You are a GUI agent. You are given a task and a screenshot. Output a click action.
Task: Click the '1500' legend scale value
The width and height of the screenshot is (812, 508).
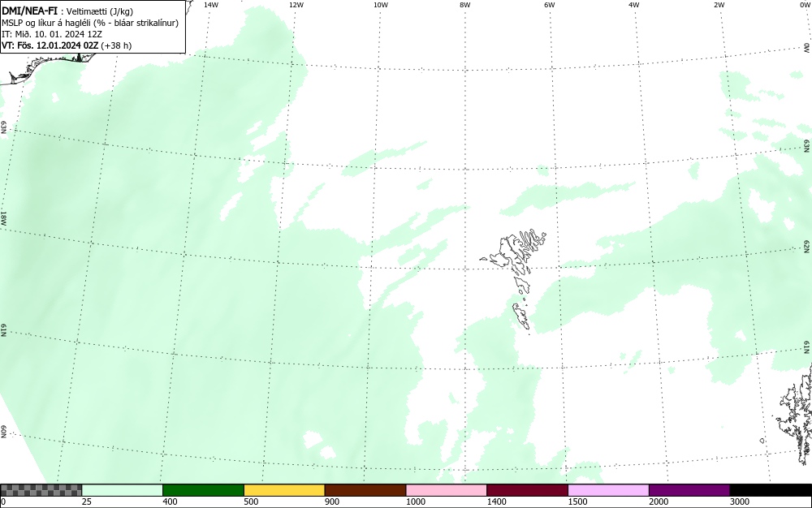(x=577, y=502)
